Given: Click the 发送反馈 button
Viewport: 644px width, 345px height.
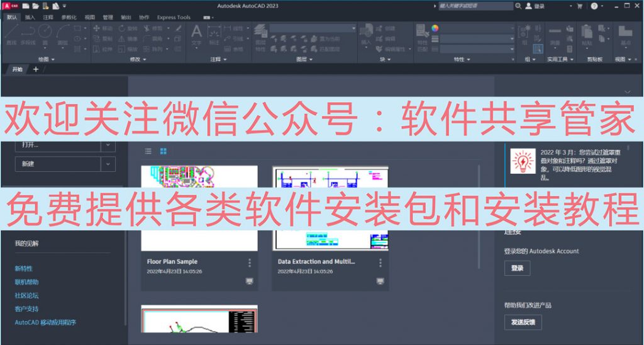Looking at the screenshot, I should click(x=523, y=322).
